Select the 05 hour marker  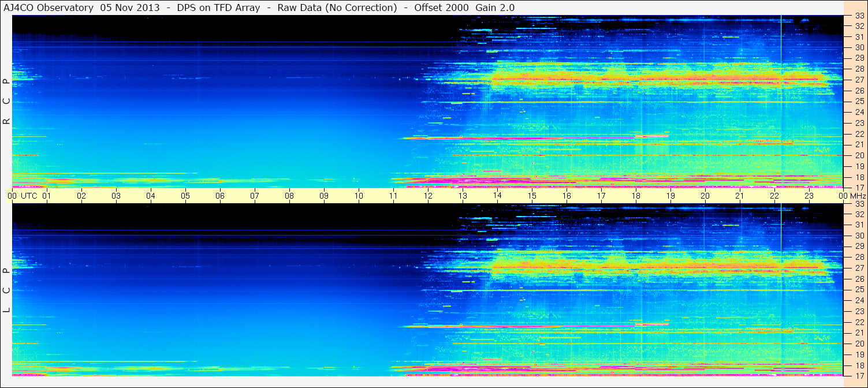185,196
